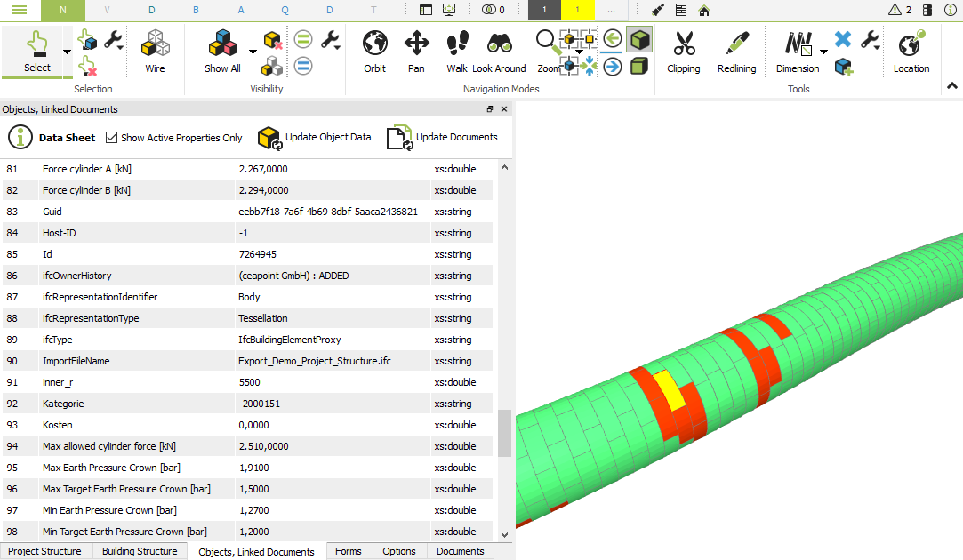963x560 pixels.
Task: Choose the Redlining marker tool
Action: [x=736, y=52]
